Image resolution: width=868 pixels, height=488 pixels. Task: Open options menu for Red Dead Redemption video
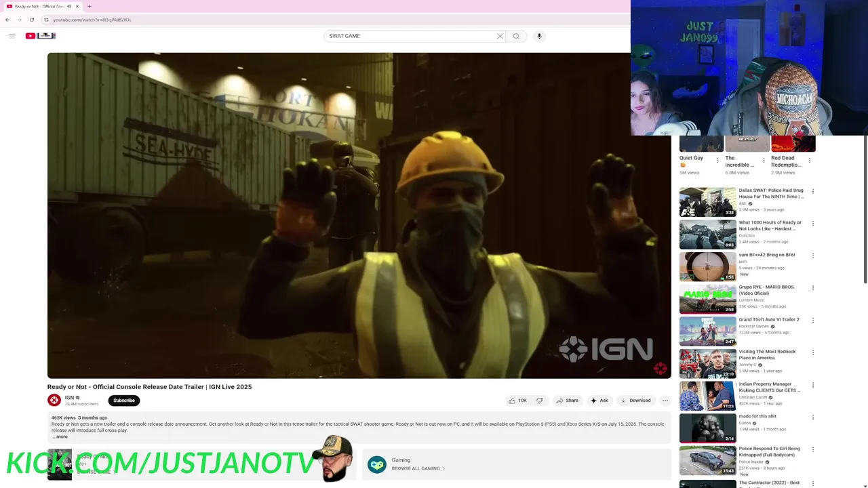point(810,161)
